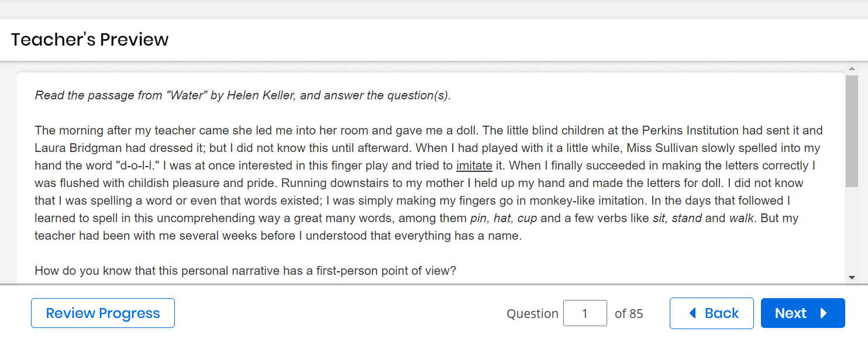868x349 pixels.
Task: Click the "Teacher's Preview" heading
Action: 90,40
